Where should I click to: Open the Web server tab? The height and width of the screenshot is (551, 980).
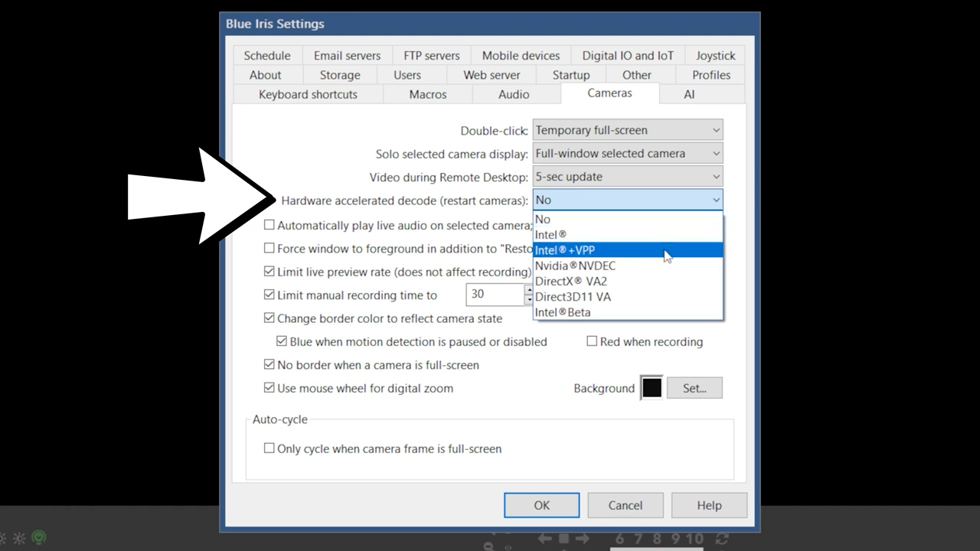pos(492,75)
